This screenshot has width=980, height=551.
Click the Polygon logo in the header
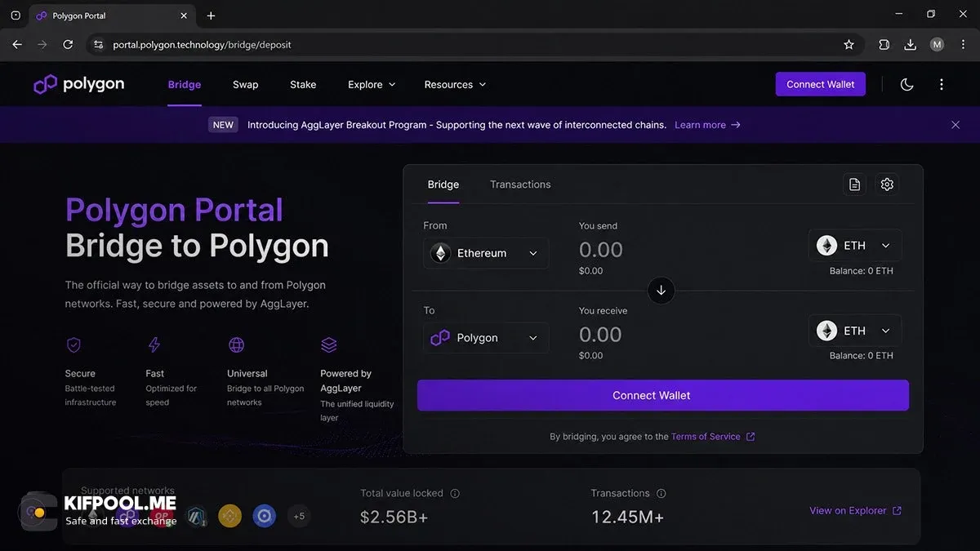[78, 84]
